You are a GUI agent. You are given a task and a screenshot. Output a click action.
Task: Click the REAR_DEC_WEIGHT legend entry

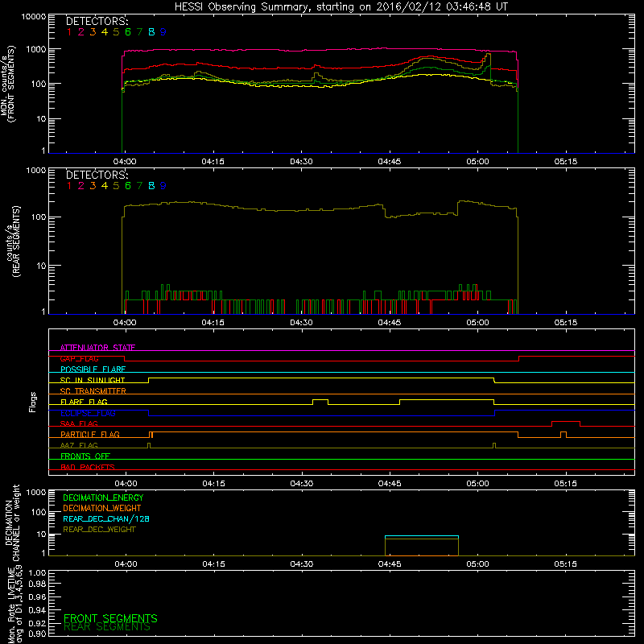click(99, 530)
